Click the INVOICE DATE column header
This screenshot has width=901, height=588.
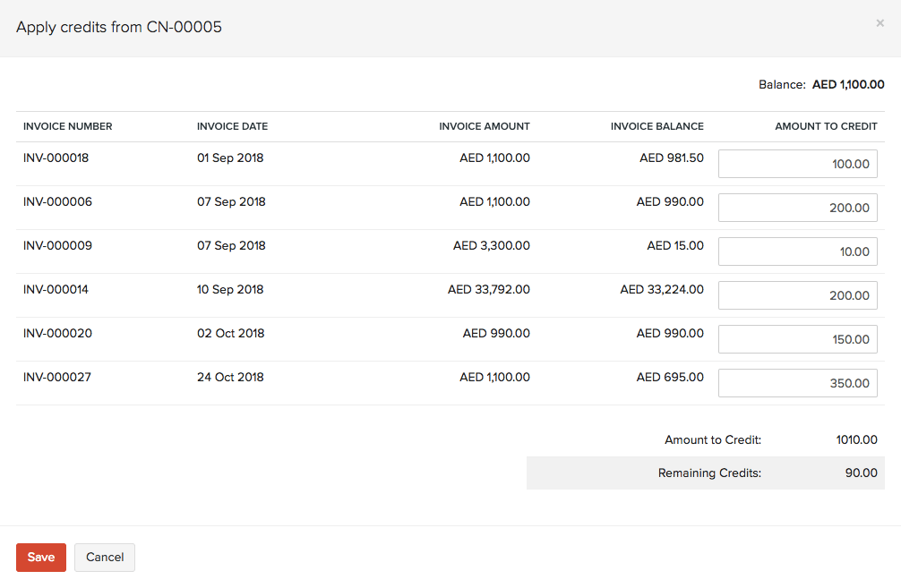click(x=232, y=126)
